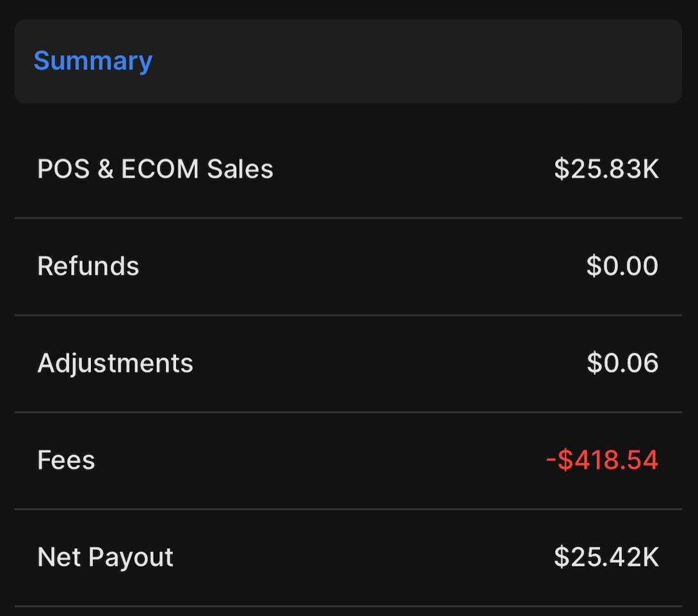Open the Adjustments row details
This screenshot has width=698, height=616.
[348, 364]
